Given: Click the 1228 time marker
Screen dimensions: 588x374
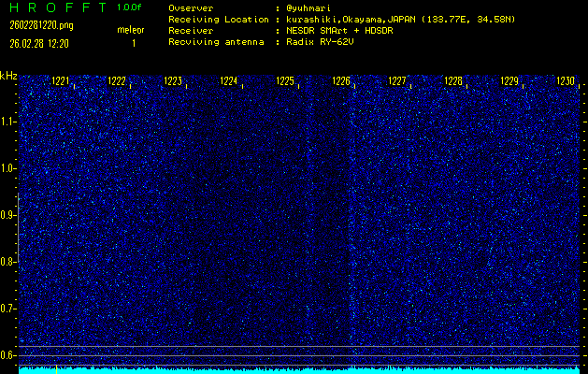Looking at the screenshot, I should pos(453,81).
